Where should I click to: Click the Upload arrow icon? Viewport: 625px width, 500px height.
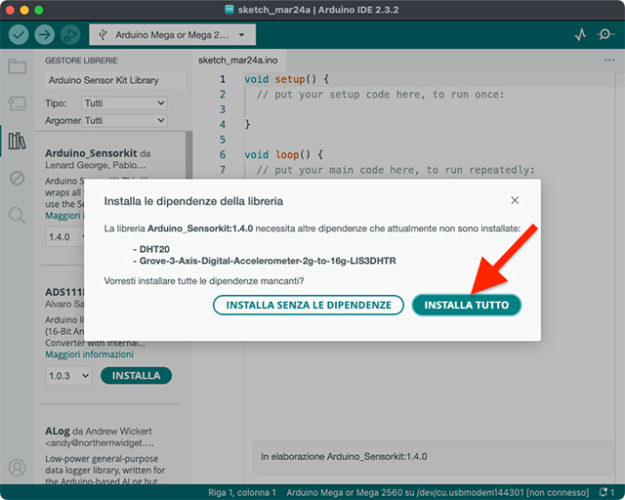(x=45, y=34)
